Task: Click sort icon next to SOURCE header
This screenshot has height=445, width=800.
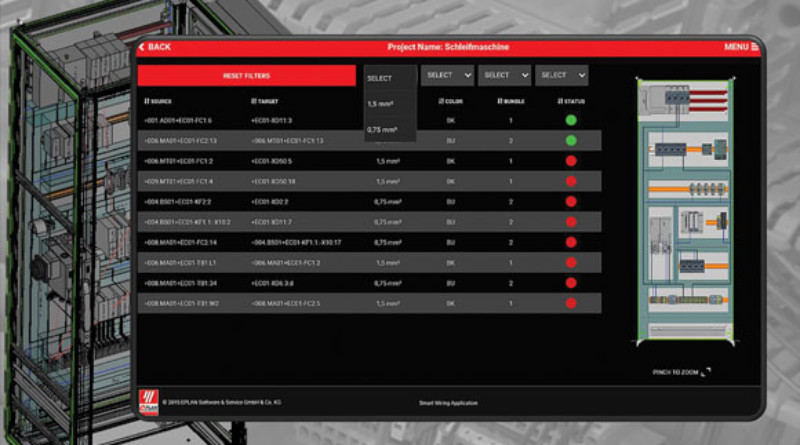Action: (x=147, y=101)
